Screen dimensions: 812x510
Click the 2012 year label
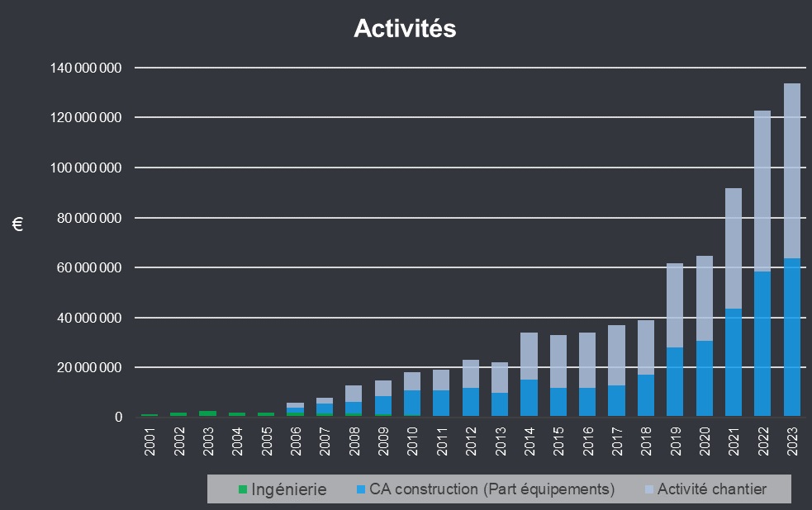point(471,442)
